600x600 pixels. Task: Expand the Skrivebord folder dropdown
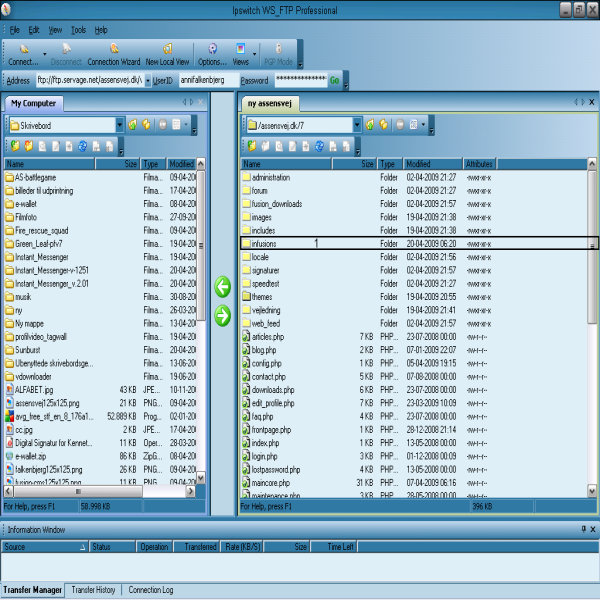[119, 125]
